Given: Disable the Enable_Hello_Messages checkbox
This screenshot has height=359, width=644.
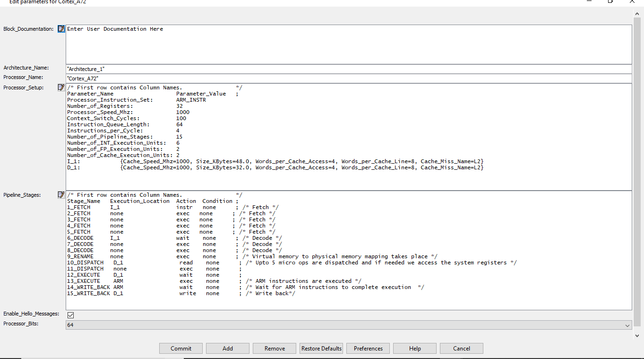Looking at the screenshot, I should [70, 315].
